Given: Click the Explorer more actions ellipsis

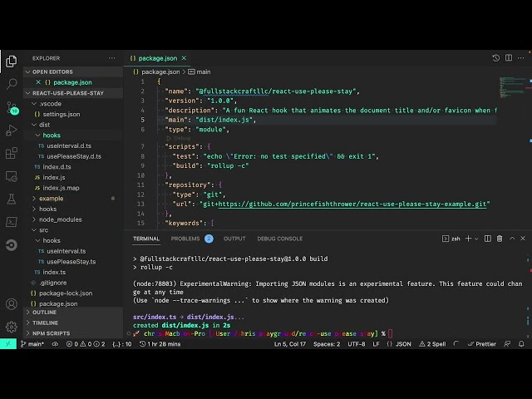Looking at the screenshot, I should click(x=111, y=58).
